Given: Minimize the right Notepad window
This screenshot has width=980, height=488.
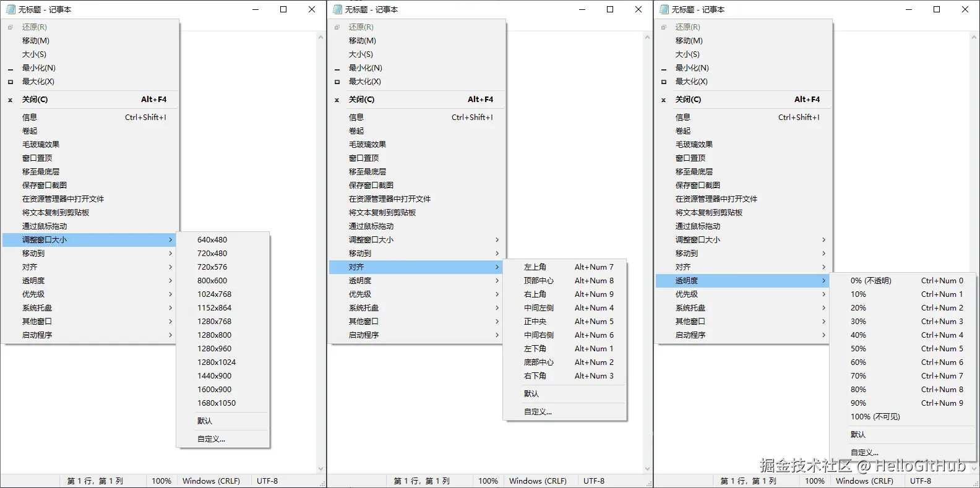Looking at the screenshot, I should tap(908, 9).
